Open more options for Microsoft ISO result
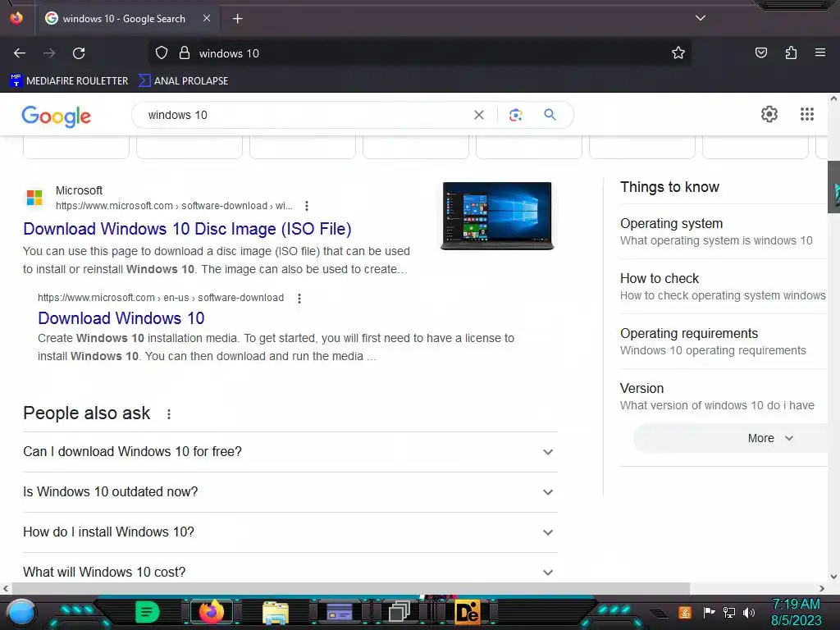 (x=307, y=206)
